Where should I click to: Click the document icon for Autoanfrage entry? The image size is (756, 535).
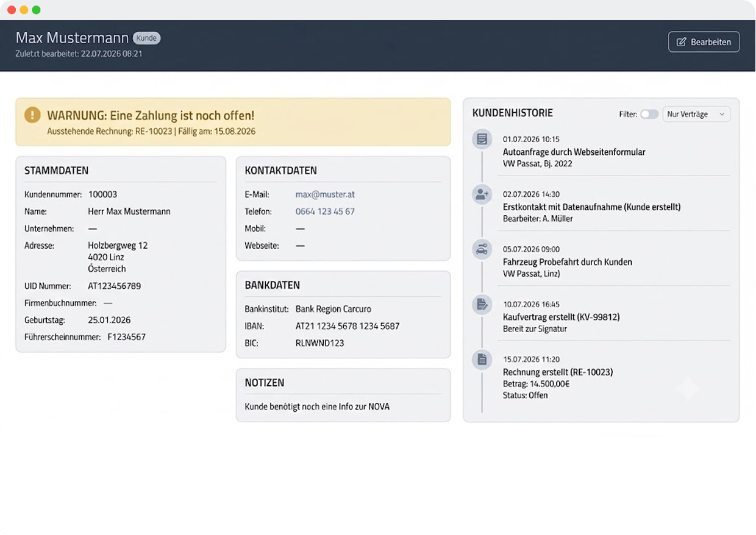click(482, 140)
